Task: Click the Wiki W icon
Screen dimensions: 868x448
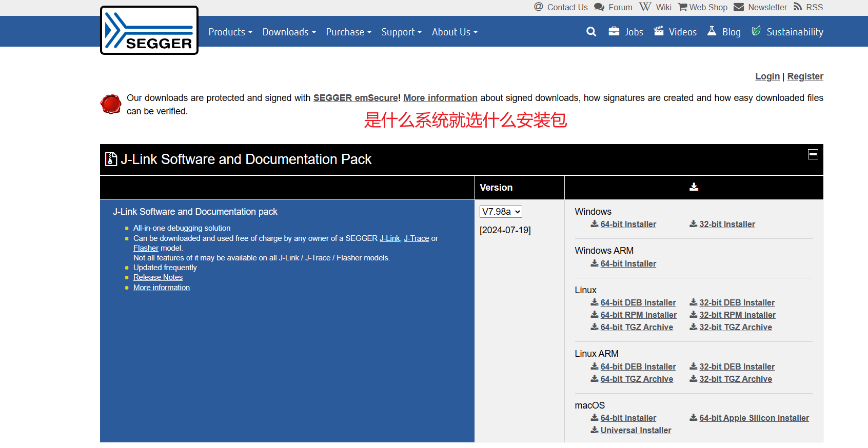Action: pyautogui.click(x=645, y=7)
